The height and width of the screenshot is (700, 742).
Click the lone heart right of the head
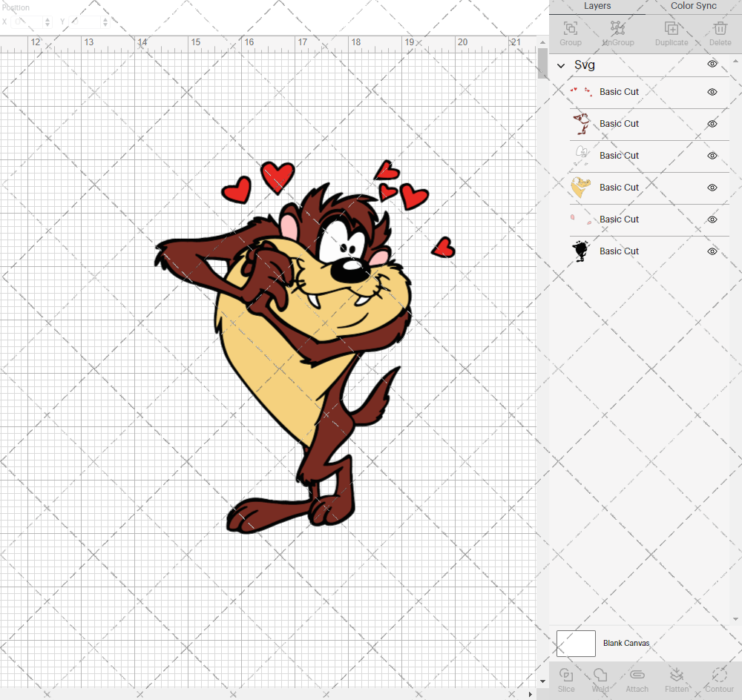[x=444, y=248]
